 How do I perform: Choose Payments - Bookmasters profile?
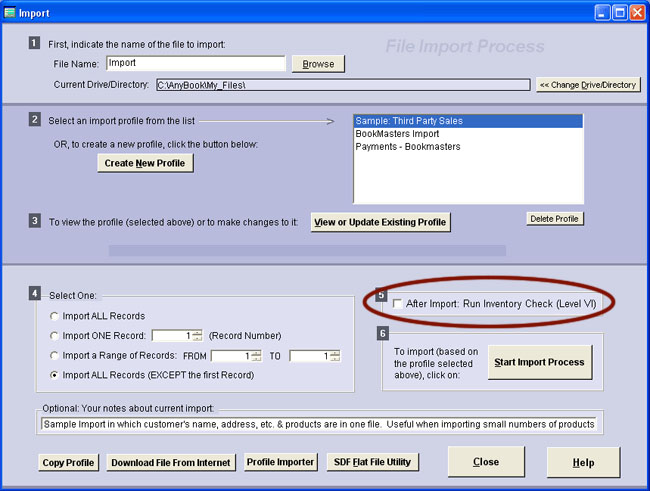tap(467, 146)
